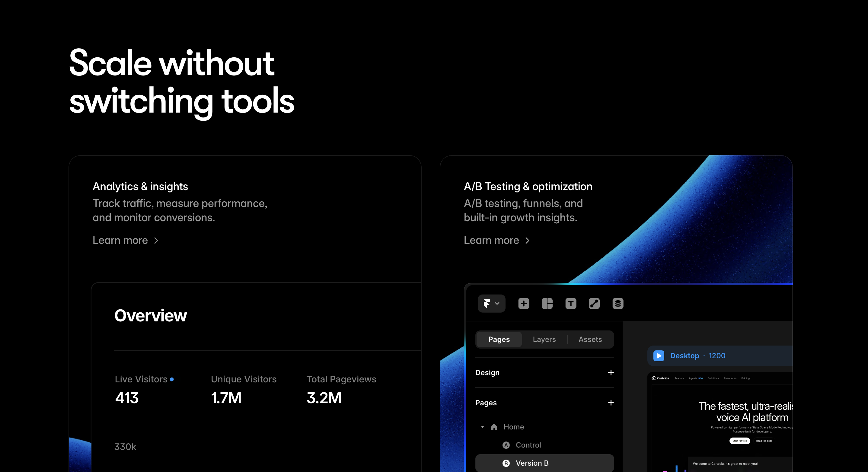Expand the Design section with the plus
The height and width of the screenshot is (472, 868).
pos(611,373)
